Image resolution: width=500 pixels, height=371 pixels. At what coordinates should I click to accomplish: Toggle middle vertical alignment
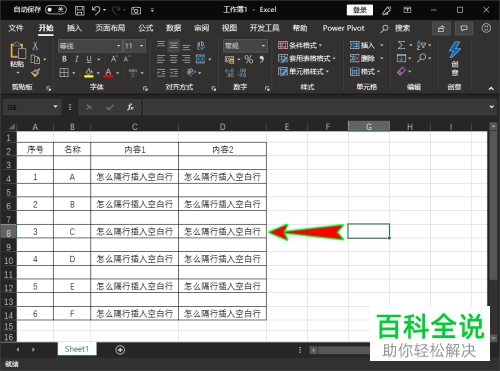pos(174,46)
